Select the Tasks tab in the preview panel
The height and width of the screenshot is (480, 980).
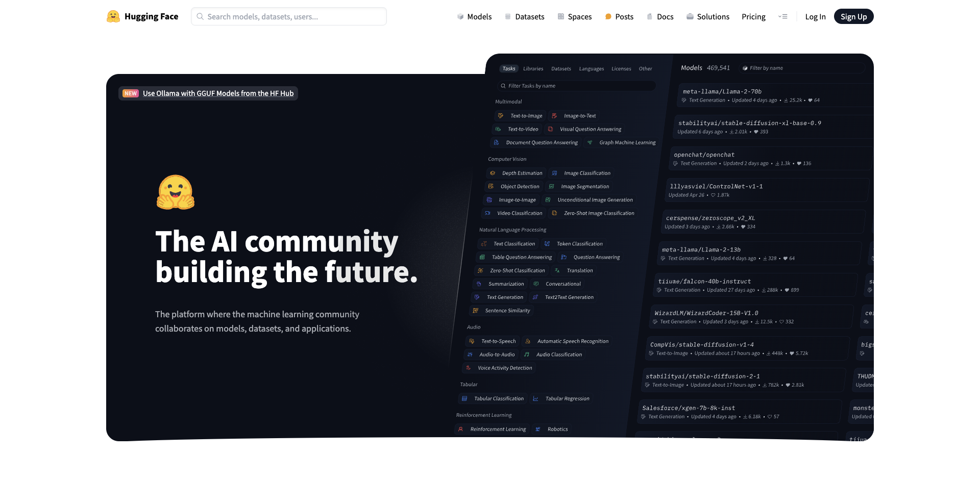[x=509, y=68]
